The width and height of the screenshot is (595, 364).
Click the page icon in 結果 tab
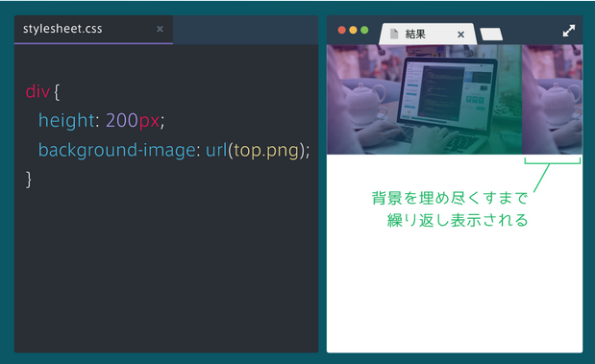pyautogui.click(x=394, y=34)
